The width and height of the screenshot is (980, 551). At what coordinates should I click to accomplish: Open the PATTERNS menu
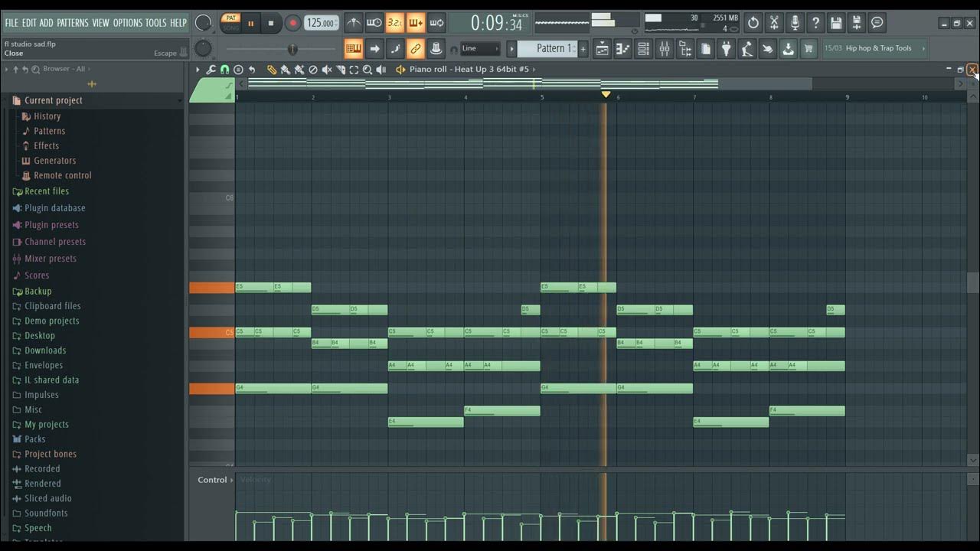click(73, 23)
